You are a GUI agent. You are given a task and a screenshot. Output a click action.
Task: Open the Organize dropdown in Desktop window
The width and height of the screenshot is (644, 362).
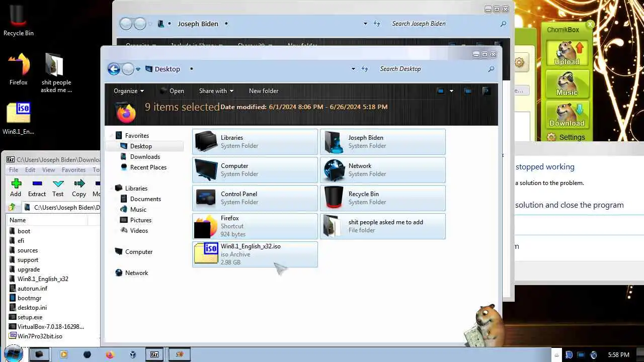[x=129, y=91]
